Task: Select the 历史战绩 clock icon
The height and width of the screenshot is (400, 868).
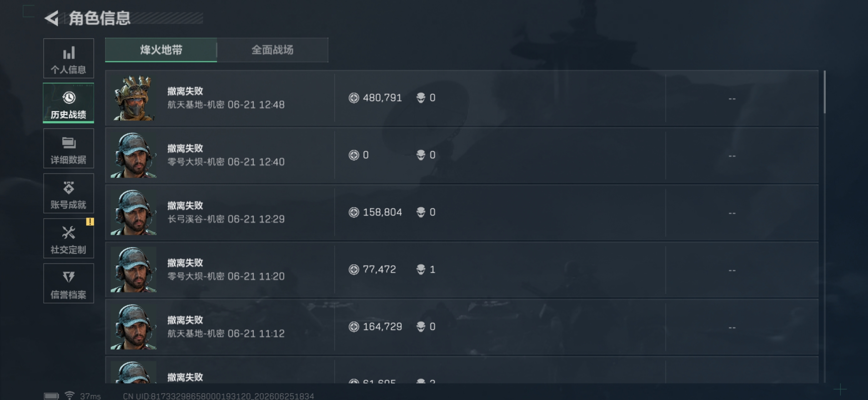Action: tap(69, 98)
